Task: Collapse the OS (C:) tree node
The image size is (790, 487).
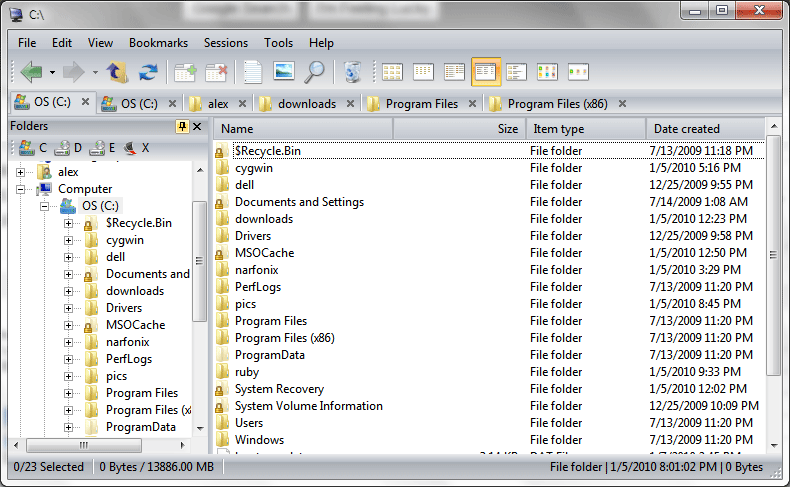Action: pyautogui.click(x=44, y=206)
